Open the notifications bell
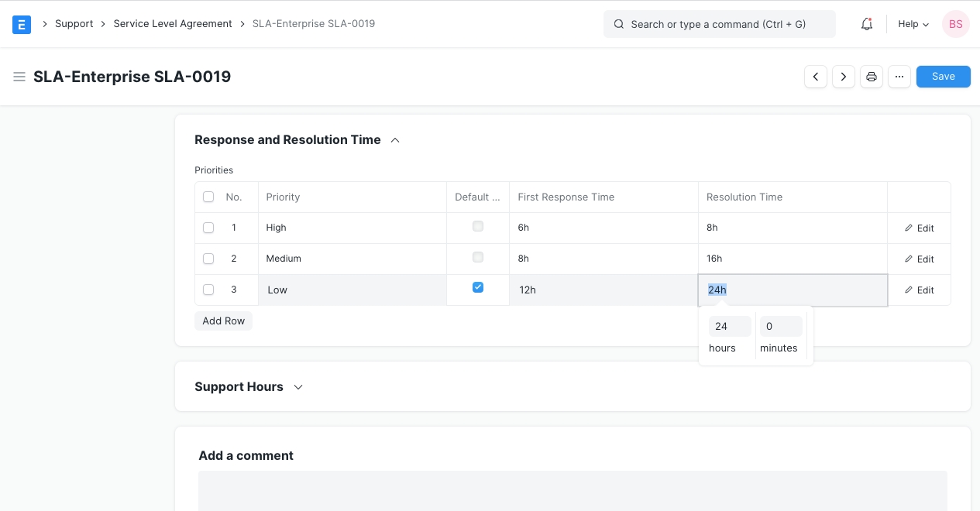Screen dimensions: 980x511 click(867, 24)
